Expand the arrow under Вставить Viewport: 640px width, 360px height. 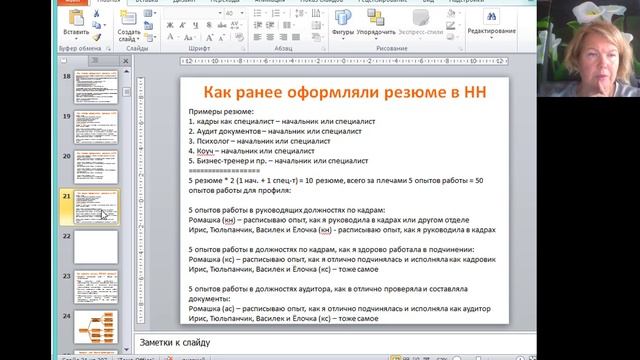pyautogui.click(x=76, y=39)
